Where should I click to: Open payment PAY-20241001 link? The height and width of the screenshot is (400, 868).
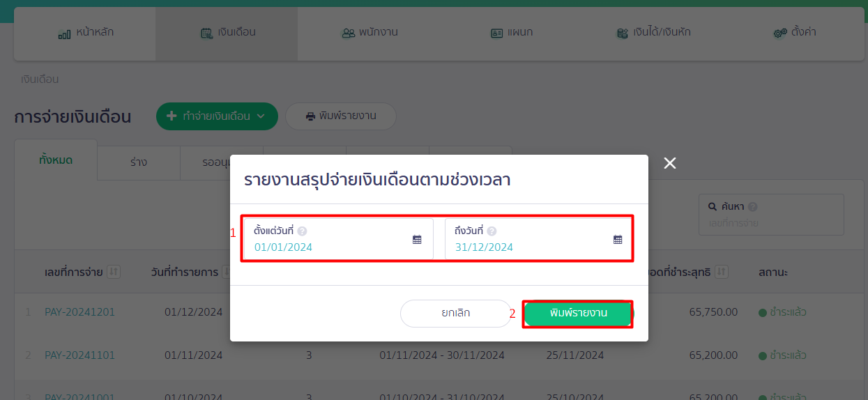coord(79,397)
